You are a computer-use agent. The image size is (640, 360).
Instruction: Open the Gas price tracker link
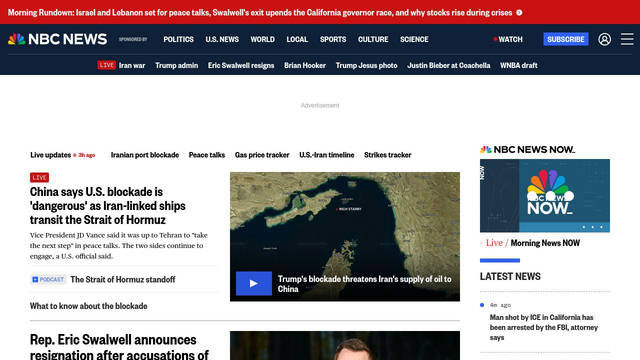coord(262,155)
